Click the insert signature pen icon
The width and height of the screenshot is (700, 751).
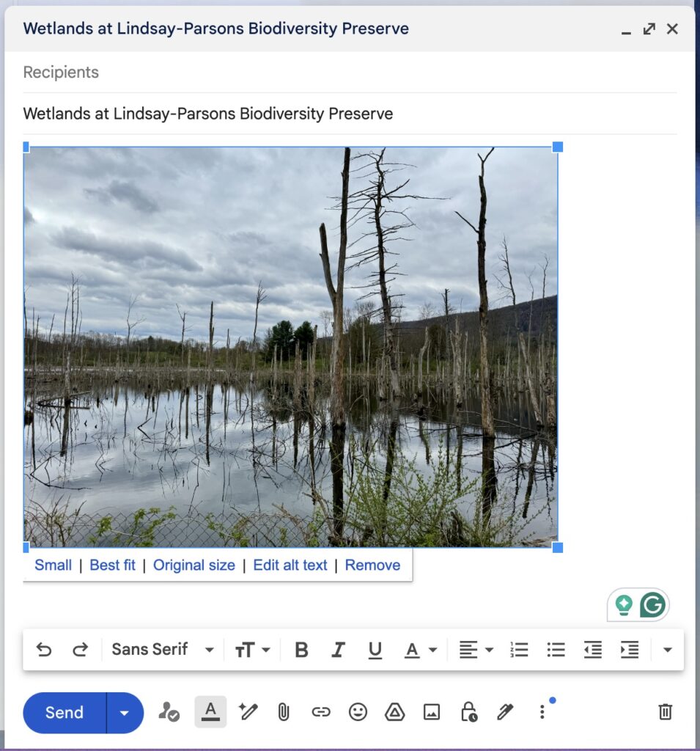click(x=505, y=712)
